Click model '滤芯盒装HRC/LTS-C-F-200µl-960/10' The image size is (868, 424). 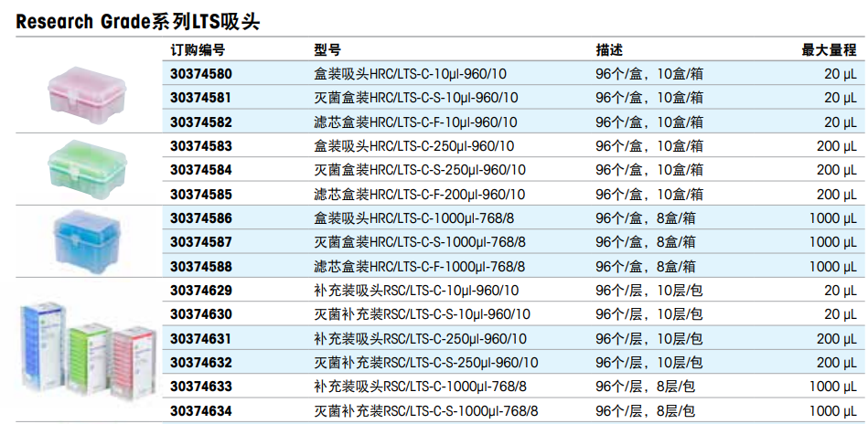coord(420,194)
